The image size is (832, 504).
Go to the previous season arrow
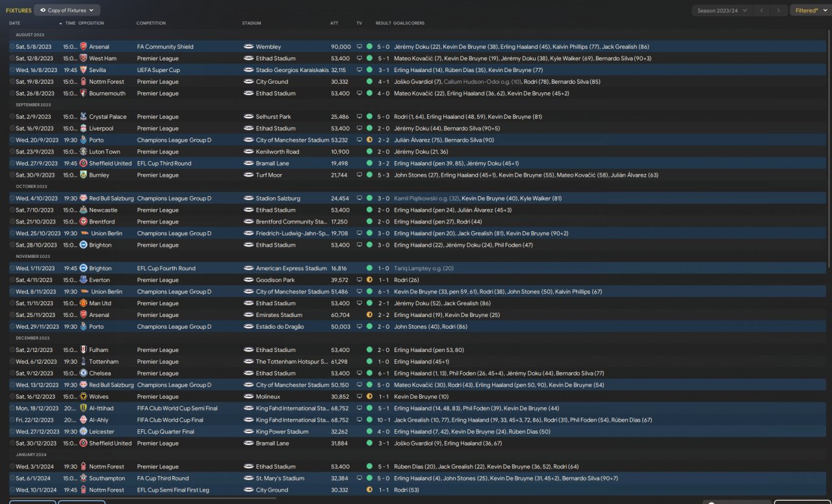pyautogui.click(x=763, y=10)
